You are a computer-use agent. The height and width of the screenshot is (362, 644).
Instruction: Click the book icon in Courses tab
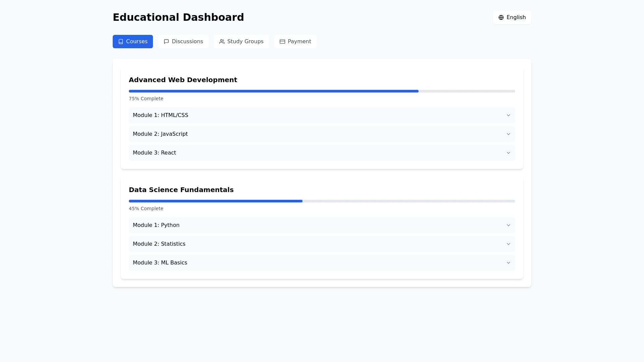[x=121, y=42]
